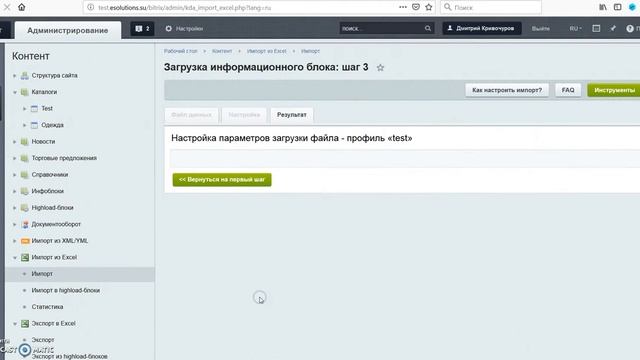This screenshot has height=360, width=640.
Task: Click the Одежда catalog icon
Action: pyautogui.click(x=34, y=125)
